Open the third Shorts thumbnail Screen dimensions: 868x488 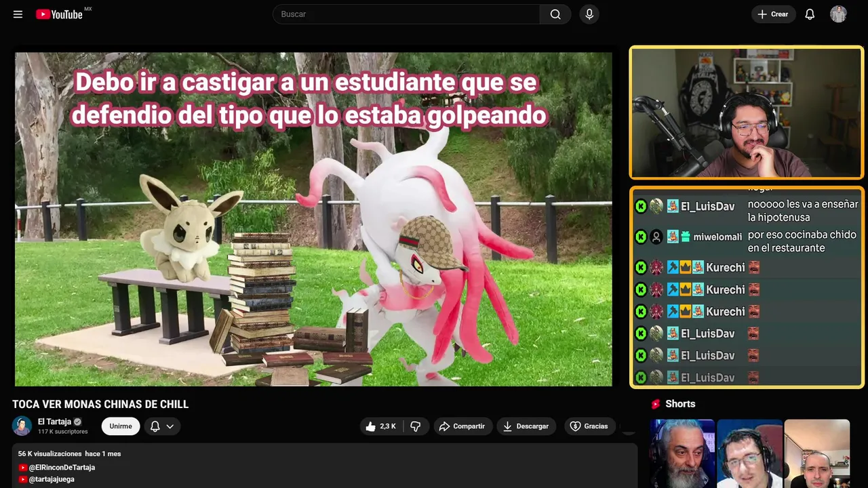(816, 453)
